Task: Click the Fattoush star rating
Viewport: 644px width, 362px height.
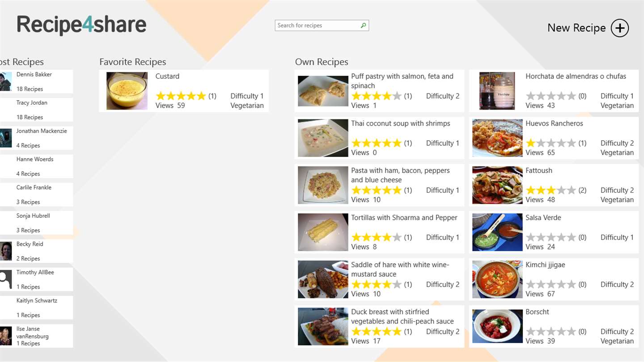Action: pos(551,190)
